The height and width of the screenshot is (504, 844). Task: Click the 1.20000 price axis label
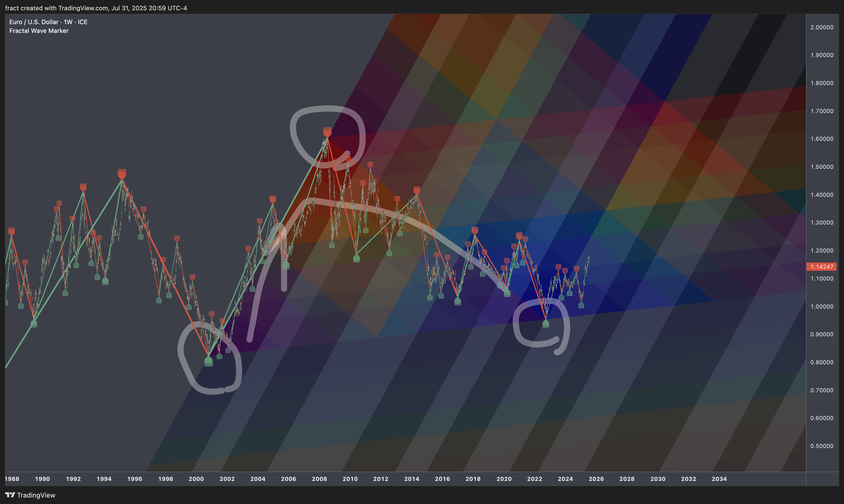(822, 251)
